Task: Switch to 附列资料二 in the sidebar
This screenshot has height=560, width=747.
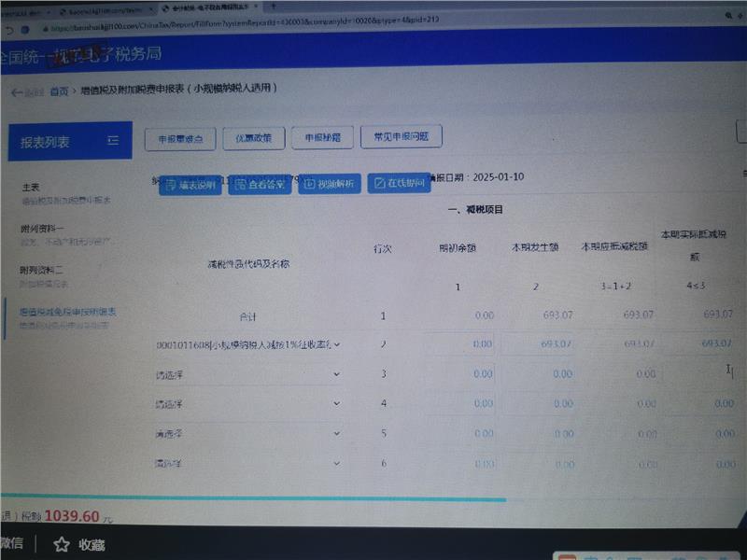Action: [x=43, y=270]
